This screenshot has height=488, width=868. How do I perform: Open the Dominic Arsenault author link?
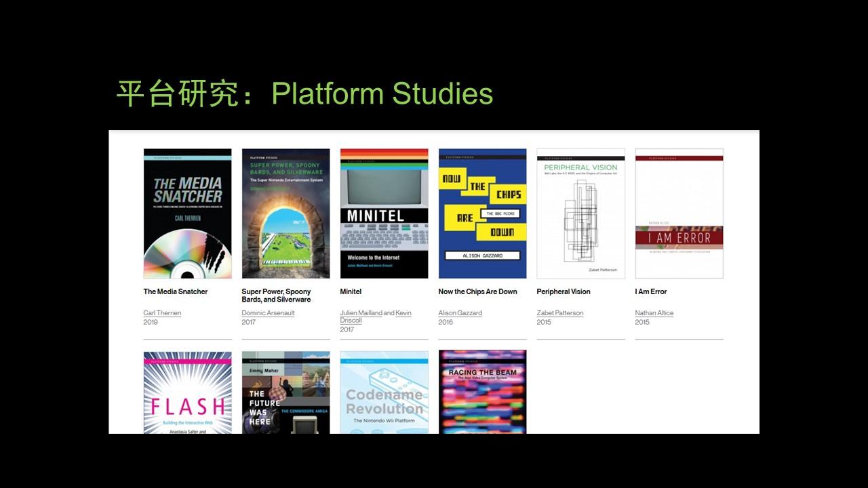(x=268, y=313)
